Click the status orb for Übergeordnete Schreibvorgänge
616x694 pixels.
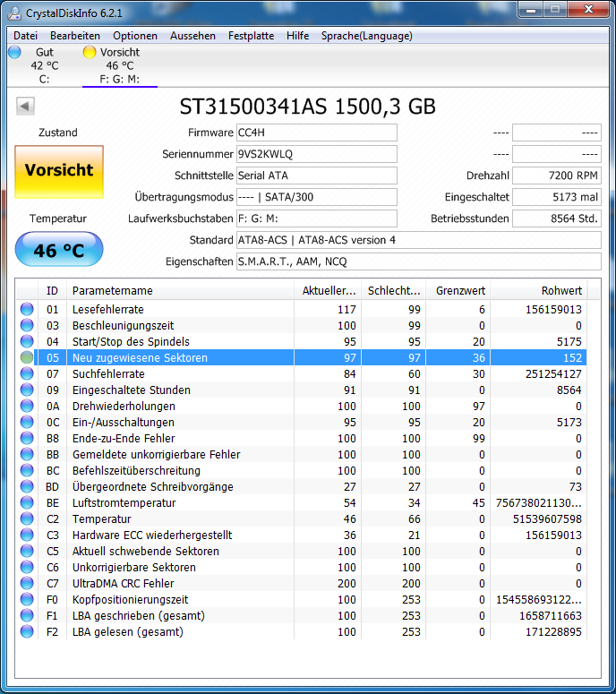[27, 486]
